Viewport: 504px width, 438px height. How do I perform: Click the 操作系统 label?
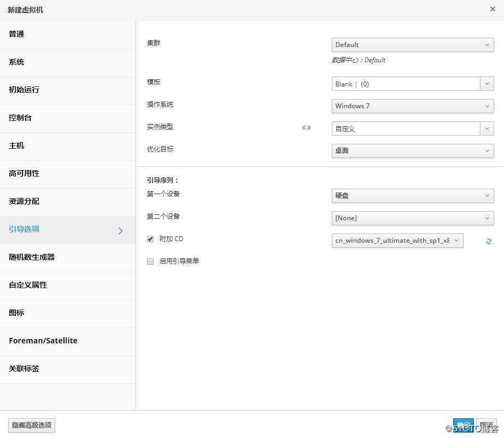(x=160, y=104)
